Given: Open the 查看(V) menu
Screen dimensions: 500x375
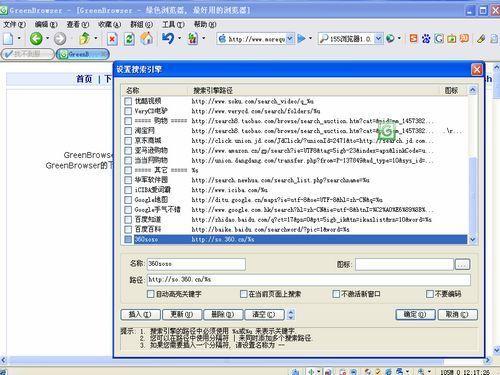Looking at the screenshot, I should pos(78,25).
